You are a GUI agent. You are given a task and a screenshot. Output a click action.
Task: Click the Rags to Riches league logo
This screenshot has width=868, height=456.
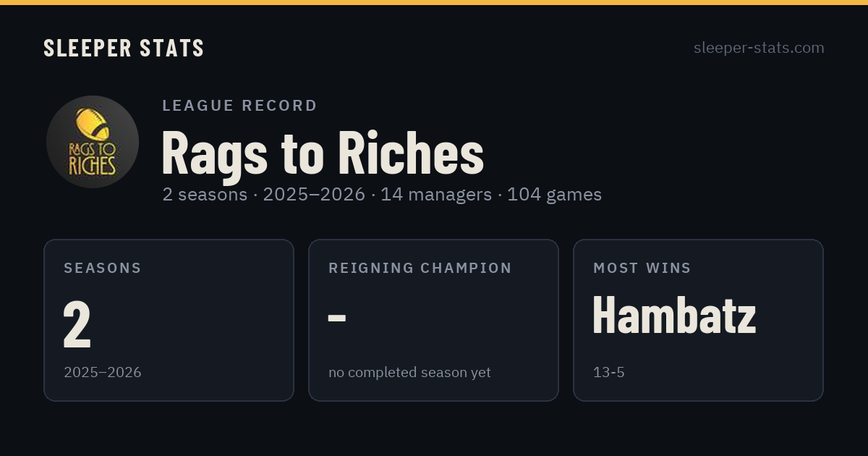[93, 142]
